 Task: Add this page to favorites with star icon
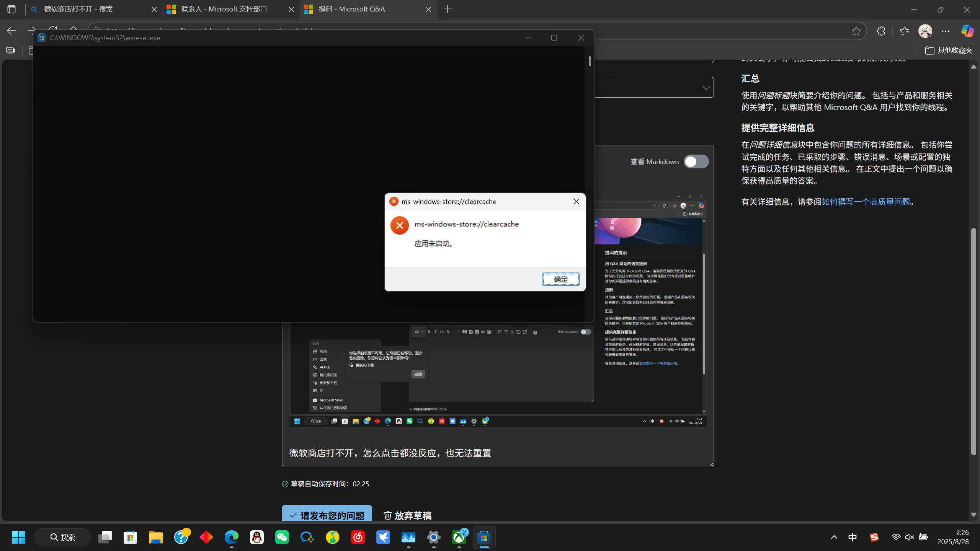856,31
